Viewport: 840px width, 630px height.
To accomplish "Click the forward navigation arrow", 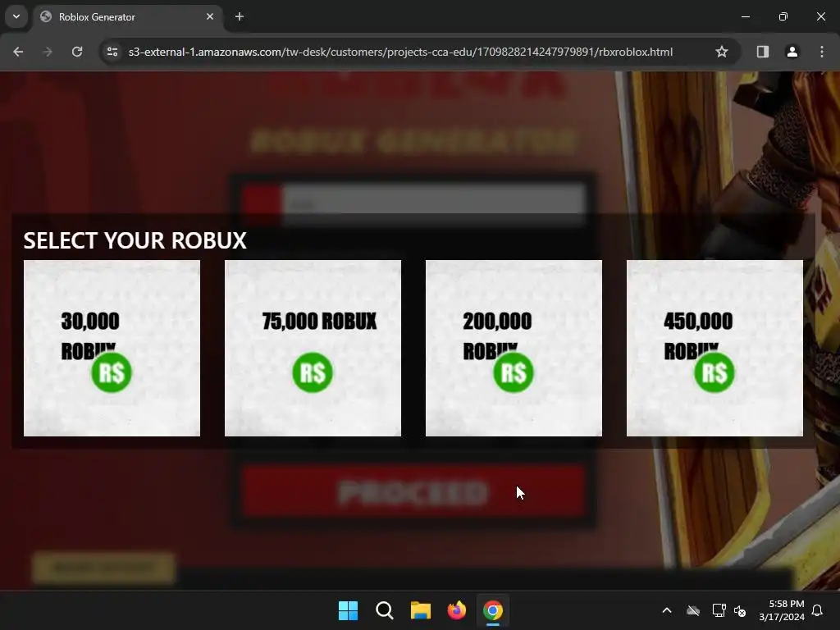I will [48, 52].
